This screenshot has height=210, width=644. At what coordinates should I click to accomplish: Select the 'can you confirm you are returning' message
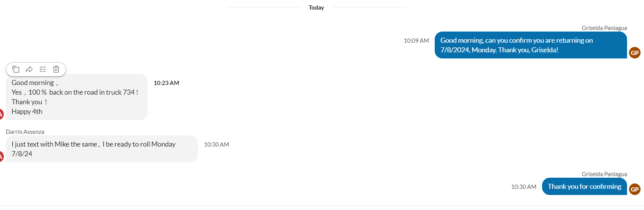point(531,45)
